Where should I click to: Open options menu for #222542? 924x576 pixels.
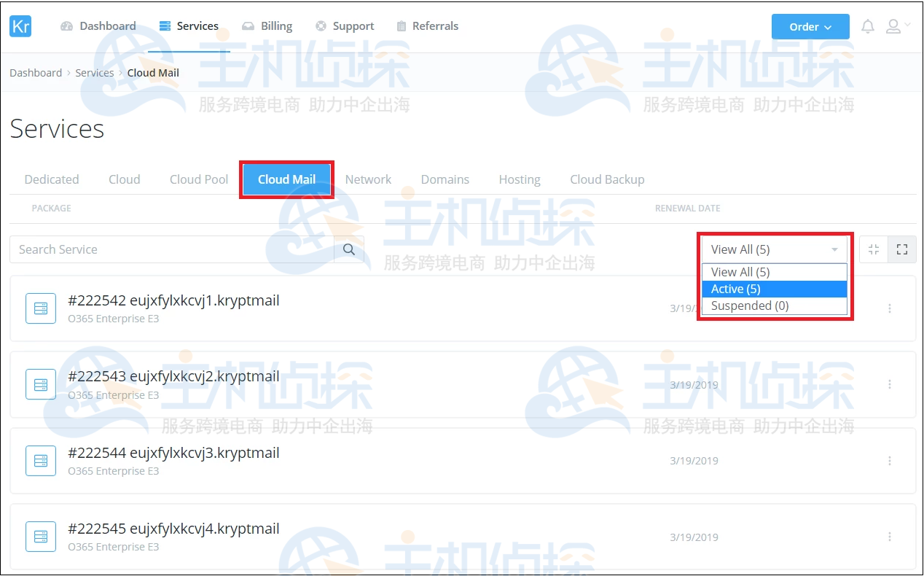point(890,308)
